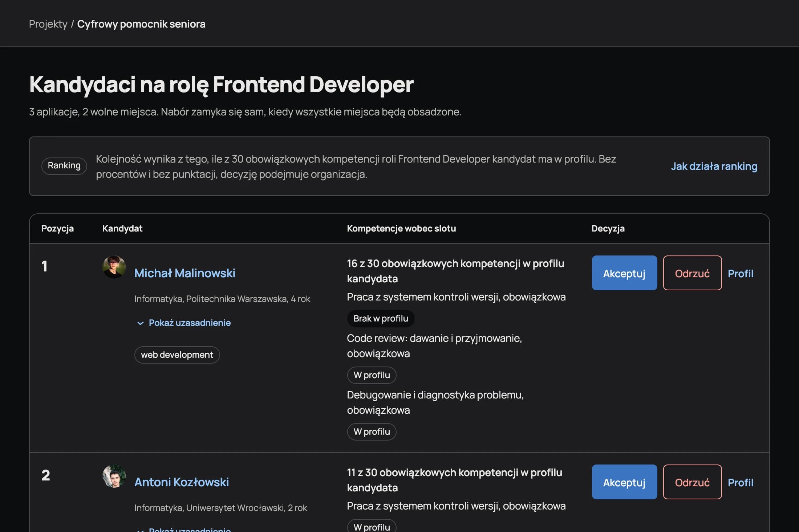The height and width of the screenshot is (532, 799).
Task: Click Antoni Kozłowski's avatar photo
Action: (114, 476)
